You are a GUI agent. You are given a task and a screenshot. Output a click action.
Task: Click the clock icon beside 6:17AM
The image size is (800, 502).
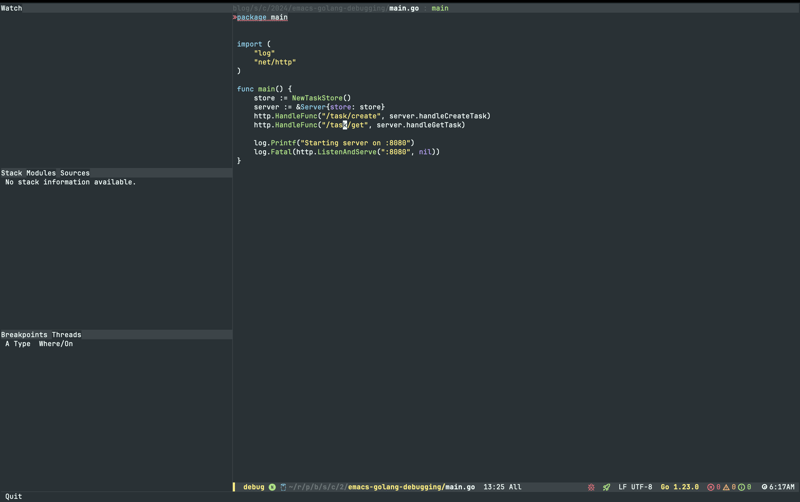[764, 487]
